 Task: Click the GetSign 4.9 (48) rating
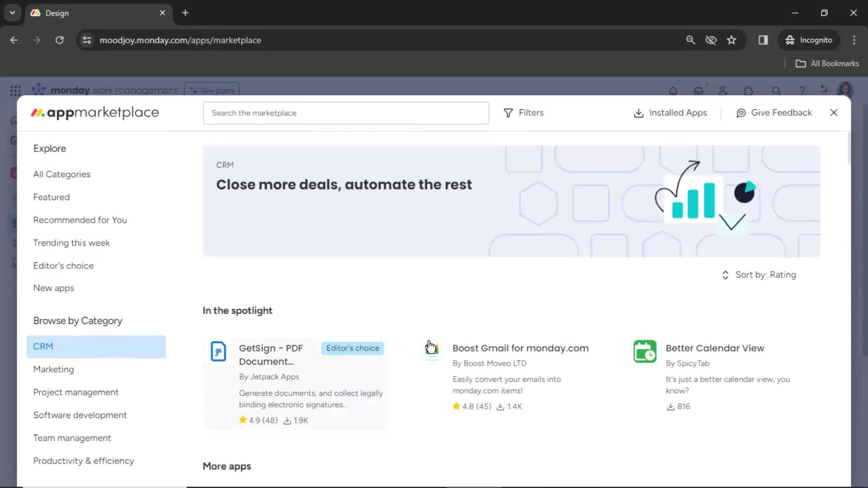pos(259,420)
